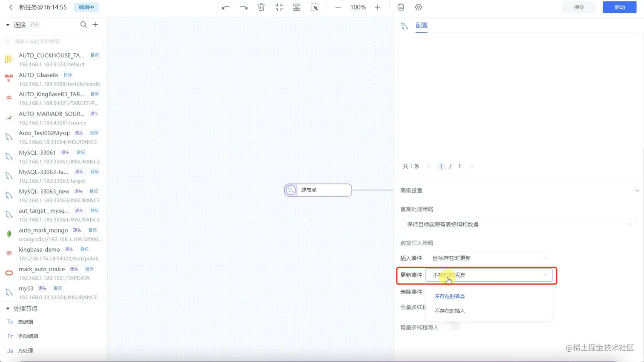Toggle 增量多线程写入 switch
The height and width of the screenshot is (362, 644).
coord(451,327)
